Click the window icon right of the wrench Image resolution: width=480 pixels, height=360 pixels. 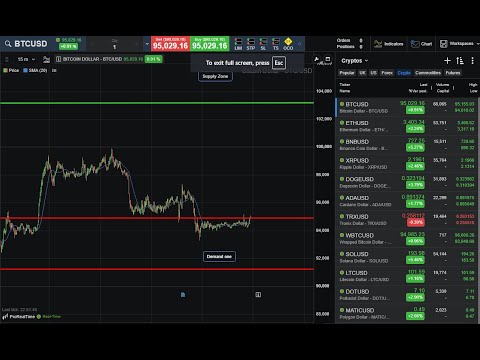coord(328,59)
